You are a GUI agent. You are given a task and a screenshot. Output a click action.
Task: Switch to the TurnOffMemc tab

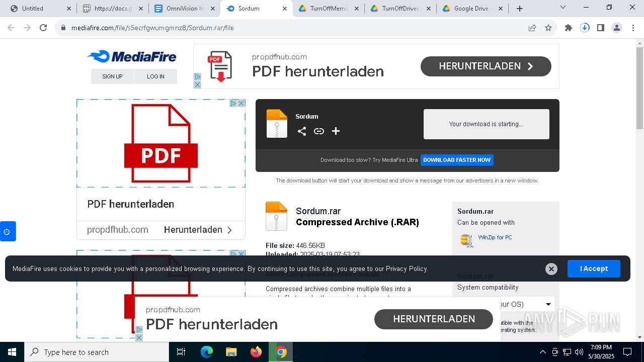point(329,9)
